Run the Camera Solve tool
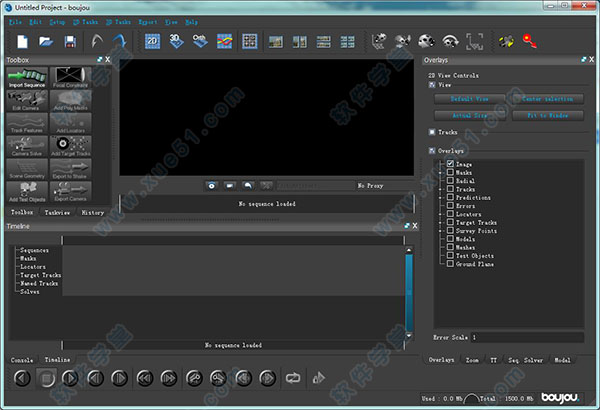 tap(27, 146)
